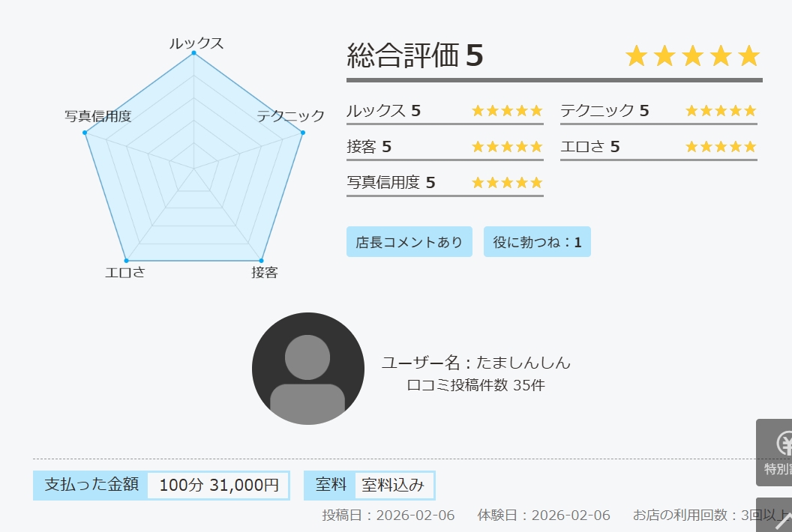The width and height of the screenshot is (792, 532).
Task: Click the 室料 label tag
Action: tap(330, 485)
